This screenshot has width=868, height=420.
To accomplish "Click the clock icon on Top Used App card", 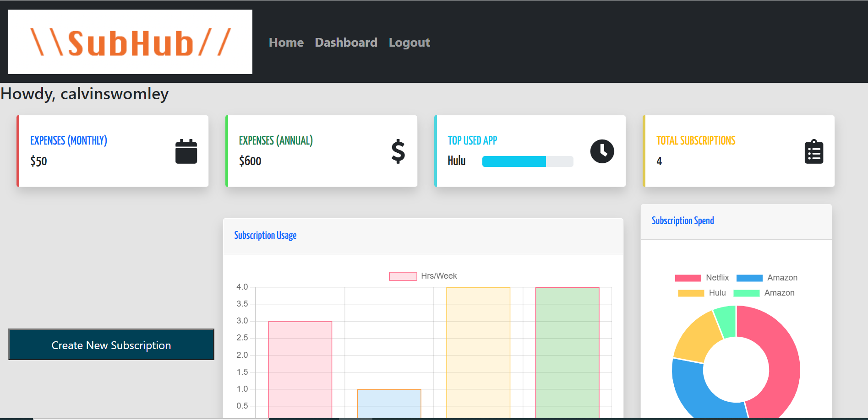I will [602, 151].
